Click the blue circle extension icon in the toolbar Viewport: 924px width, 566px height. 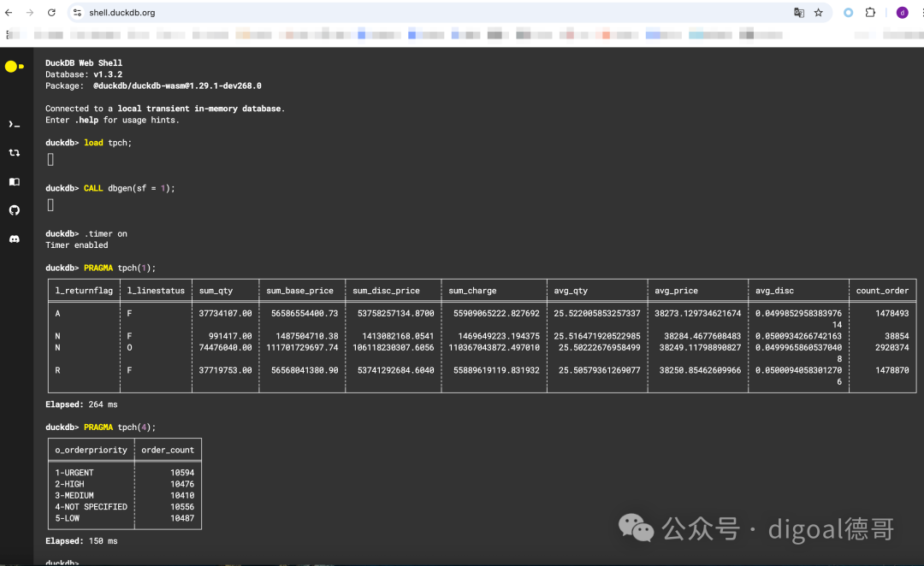pos(848,12)
